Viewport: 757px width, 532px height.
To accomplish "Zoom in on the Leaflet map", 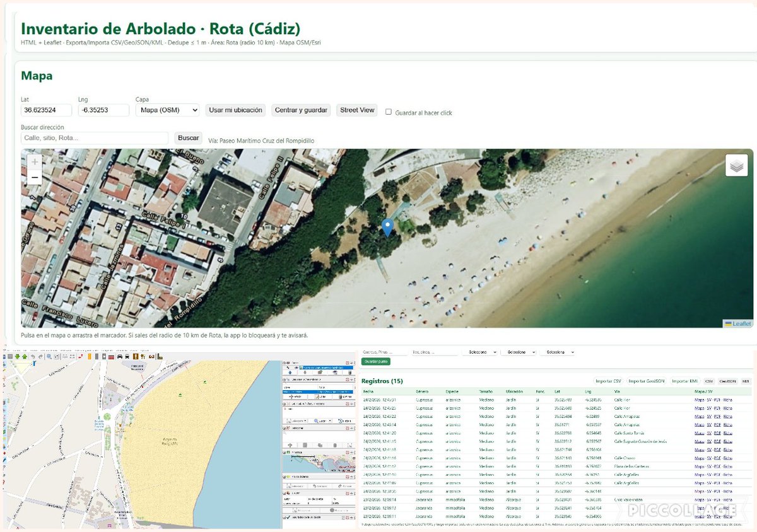I will [35, 161].
